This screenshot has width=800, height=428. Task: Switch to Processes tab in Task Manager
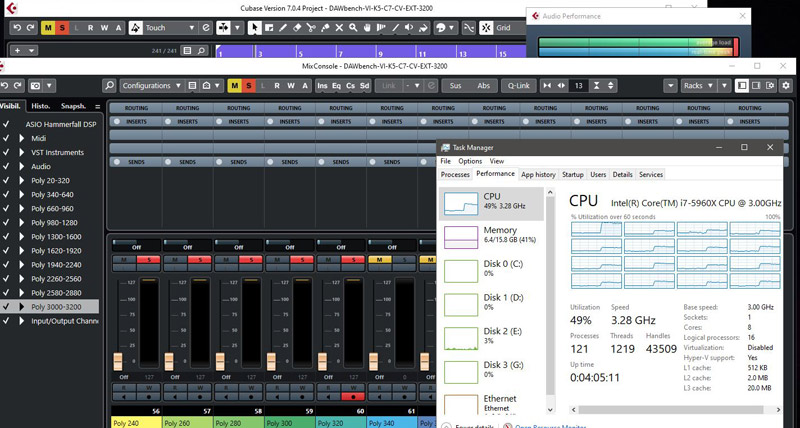pyautogui.click(x=455, y=174)
